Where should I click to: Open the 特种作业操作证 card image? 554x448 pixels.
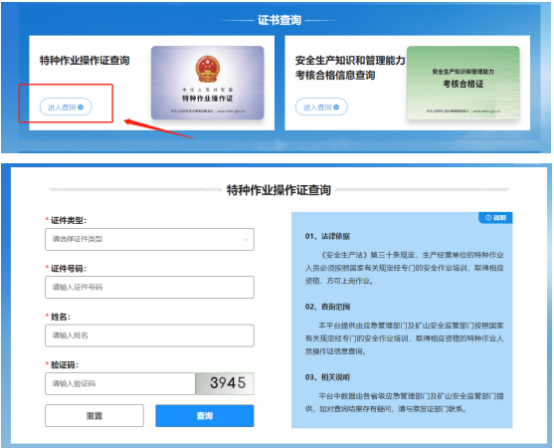207,83
